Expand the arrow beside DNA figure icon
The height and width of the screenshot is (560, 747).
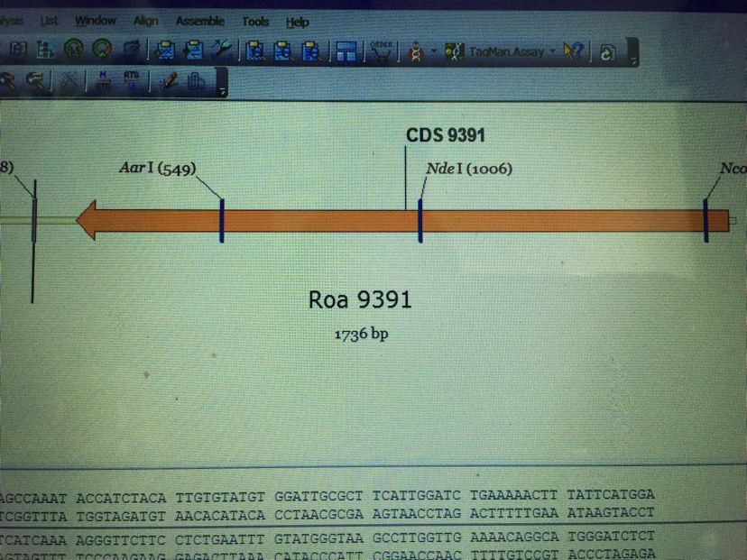pos(434,51)
